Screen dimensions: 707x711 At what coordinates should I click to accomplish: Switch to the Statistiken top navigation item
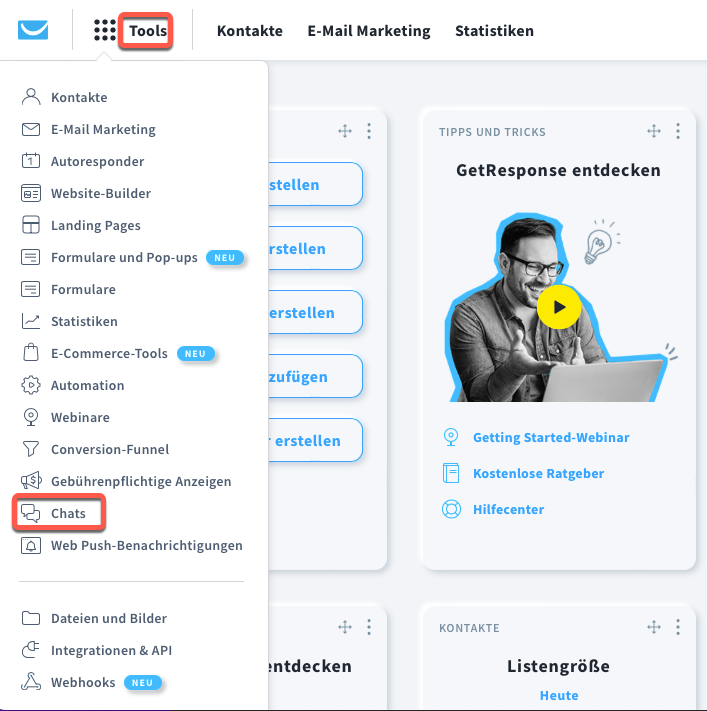[x=494, y=31]
